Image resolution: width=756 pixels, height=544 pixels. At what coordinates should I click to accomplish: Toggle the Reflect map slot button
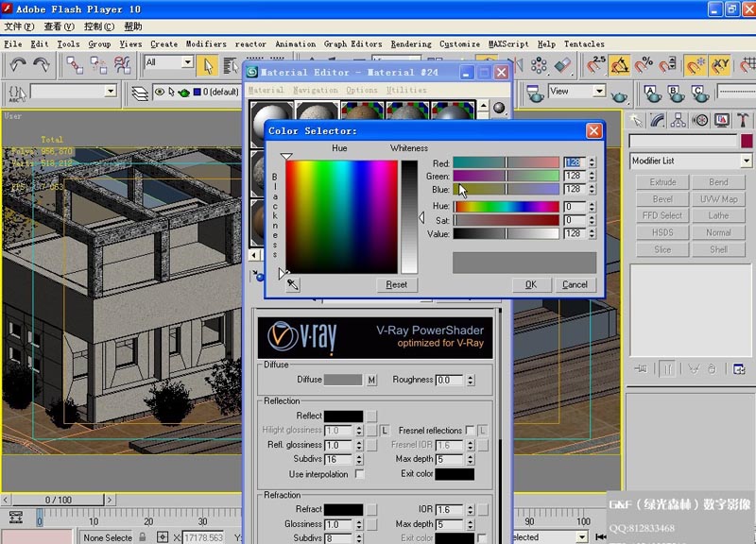pyautogui.click(x=371, y=416)
